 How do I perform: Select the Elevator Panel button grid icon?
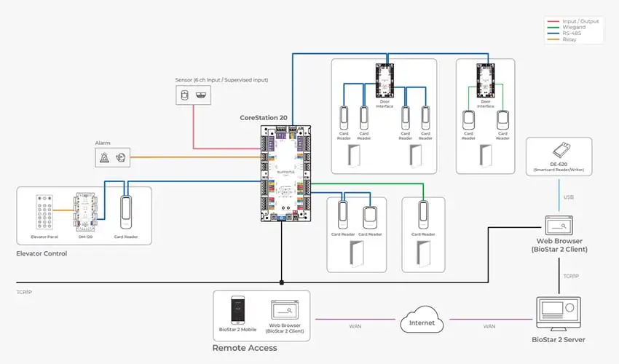[x=44, y=212]
